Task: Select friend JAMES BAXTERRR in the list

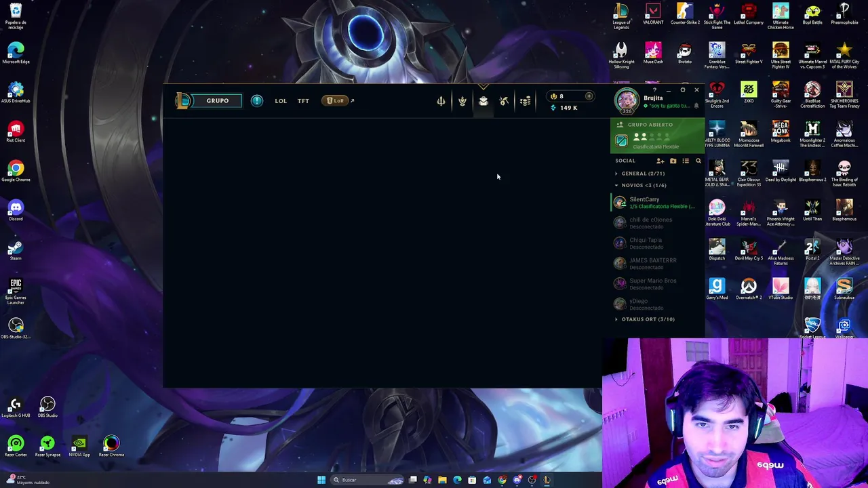Action: (x=657, y=264)
